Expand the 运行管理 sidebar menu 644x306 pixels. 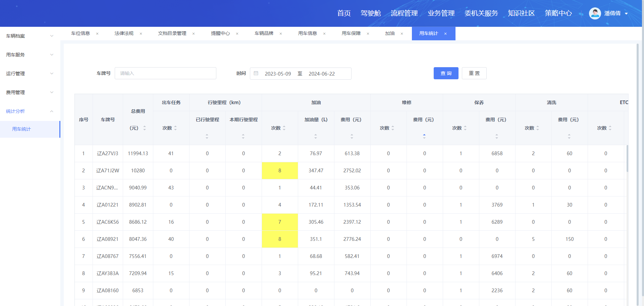click(30, 74)
